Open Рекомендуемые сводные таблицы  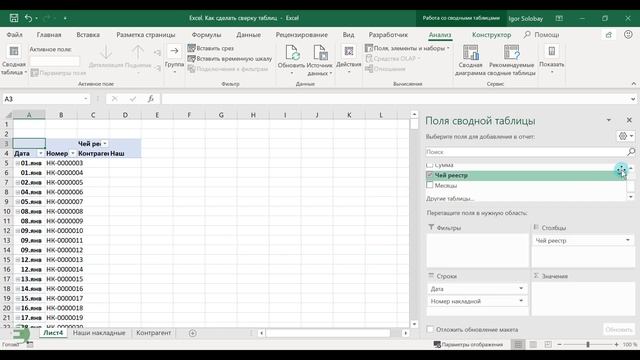[512, 60]
